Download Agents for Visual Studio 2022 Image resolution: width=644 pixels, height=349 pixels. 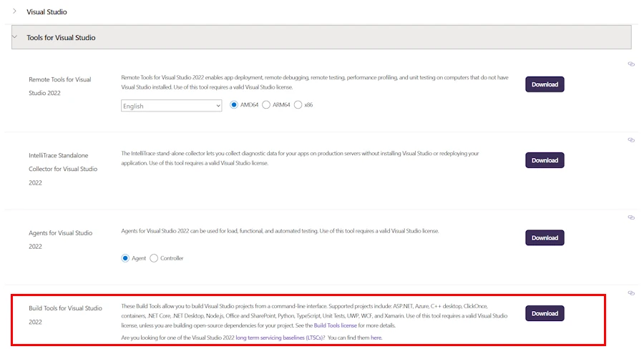click(545, 237)
